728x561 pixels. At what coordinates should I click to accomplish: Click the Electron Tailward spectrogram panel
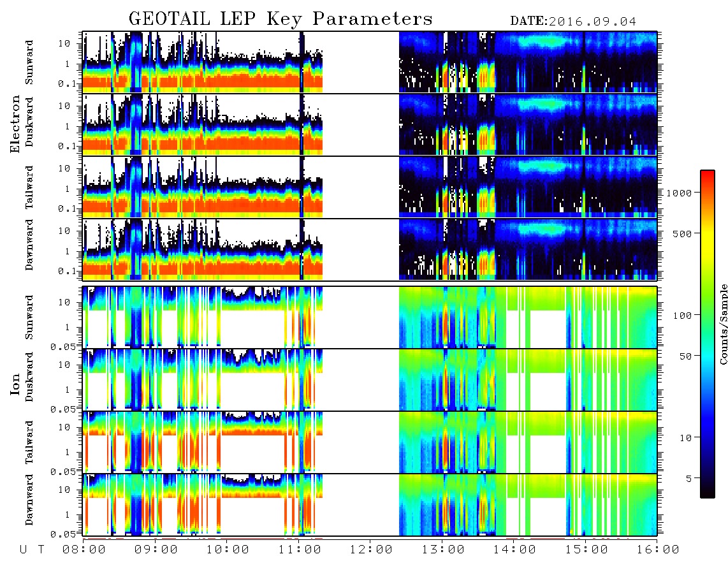[370, 187]
